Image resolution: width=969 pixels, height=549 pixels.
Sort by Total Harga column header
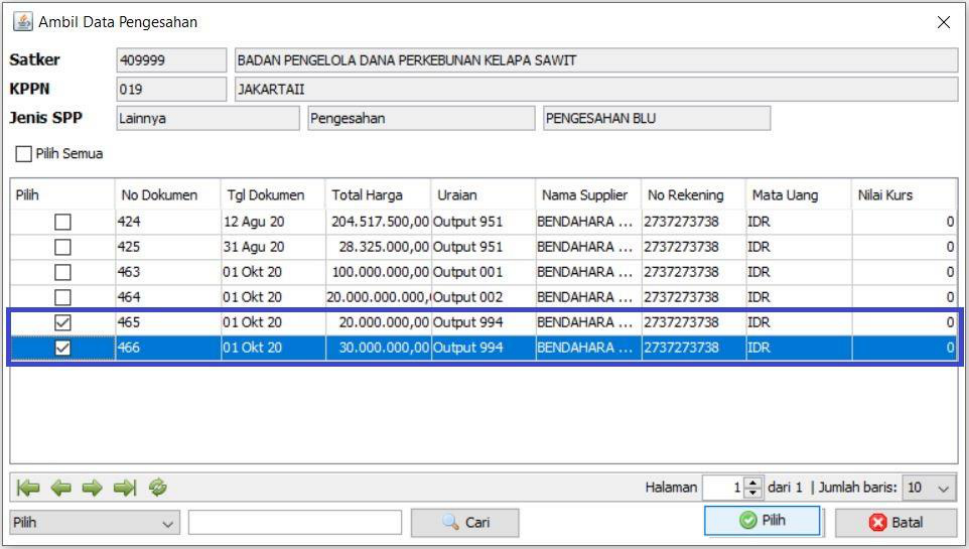click(x=366, y=195)
